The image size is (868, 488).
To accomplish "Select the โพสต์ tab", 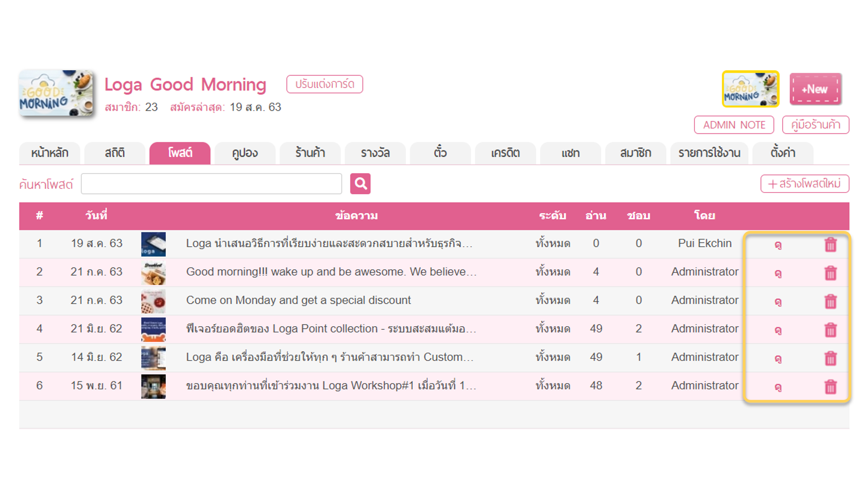I will (180, 153).
